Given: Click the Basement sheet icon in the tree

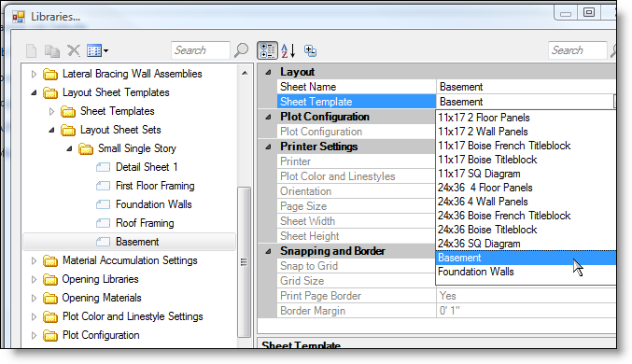Looking at the screenshot, I should 104,242.
